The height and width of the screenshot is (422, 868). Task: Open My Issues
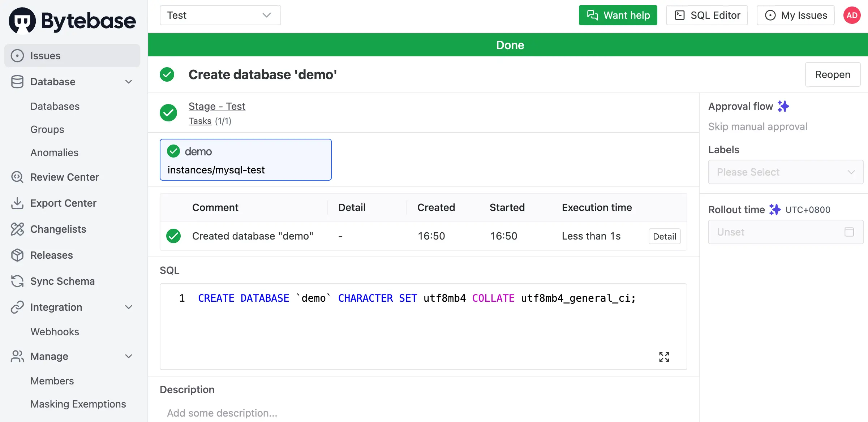click(x=796, y=15)
